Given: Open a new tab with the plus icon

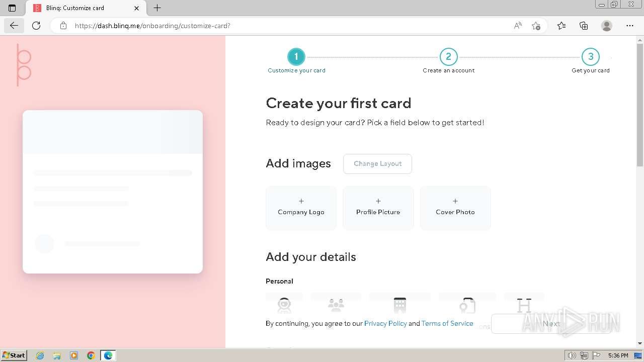Looking at the screenshot, I should [x=157, y=8].
